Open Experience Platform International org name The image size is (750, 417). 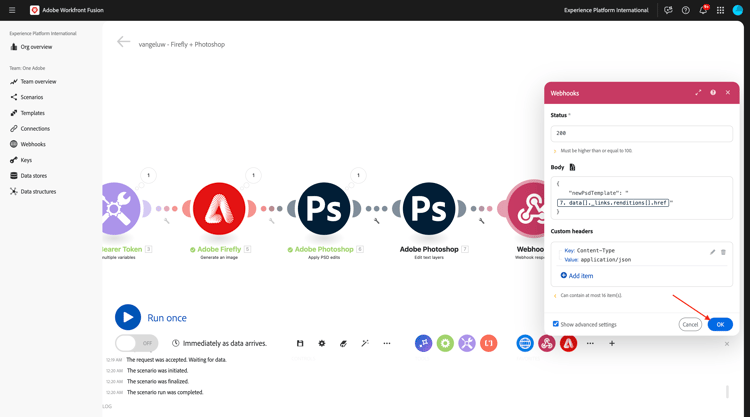coord(606,10)
